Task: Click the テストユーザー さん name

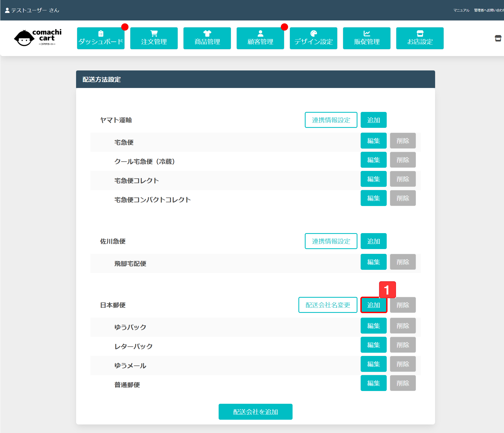Action: (35, 10)
